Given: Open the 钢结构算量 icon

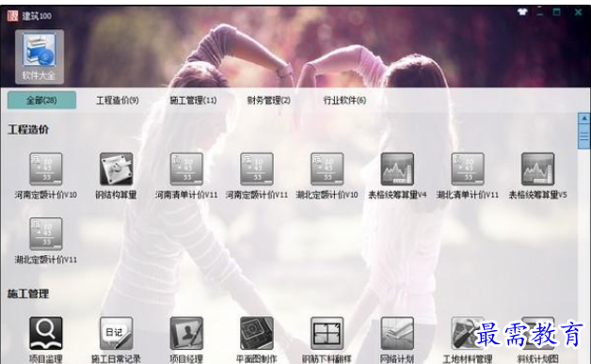Looking at the screenshot, I should [116, 169].
